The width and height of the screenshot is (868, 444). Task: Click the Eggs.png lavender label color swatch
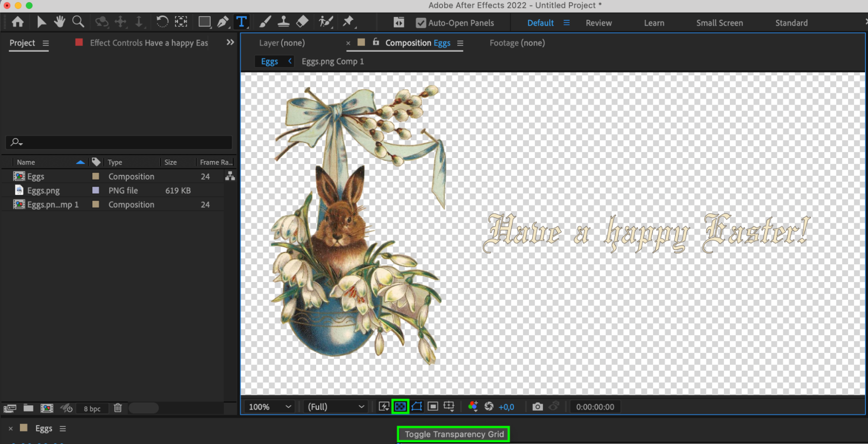(x=96, y=190)
